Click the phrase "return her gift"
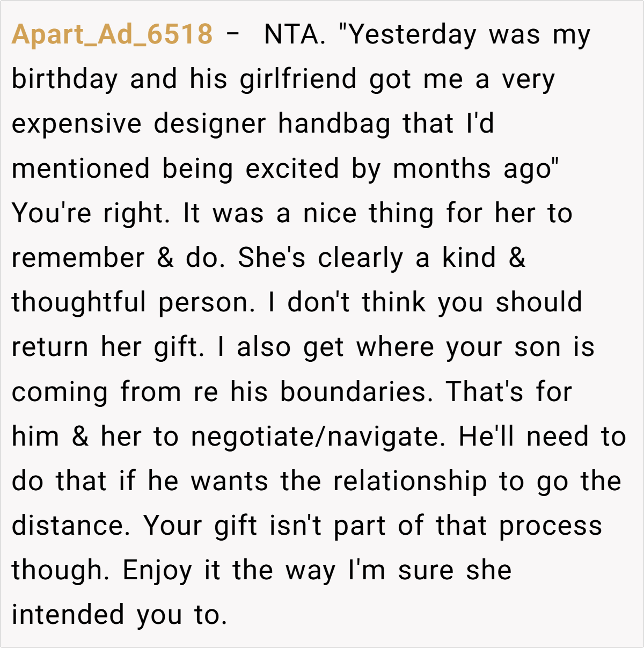The width and height of the screenshot is (644, 648). click(107, 347)
